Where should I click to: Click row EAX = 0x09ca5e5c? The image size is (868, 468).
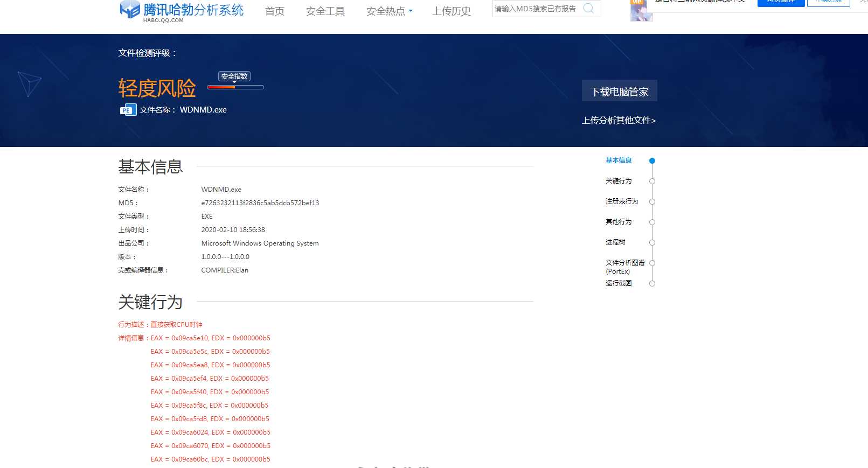click(210, 352)
